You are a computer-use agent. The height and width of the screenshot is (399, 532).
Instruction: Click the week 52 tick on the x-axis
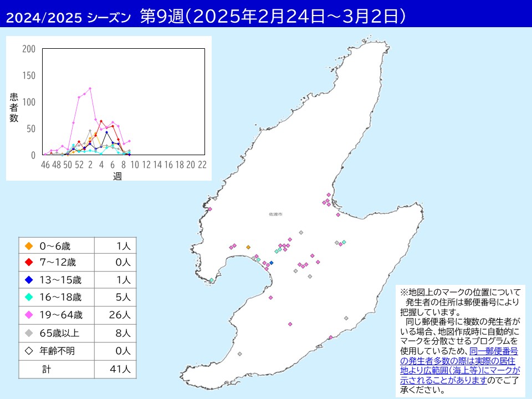[x=79, y=165]
